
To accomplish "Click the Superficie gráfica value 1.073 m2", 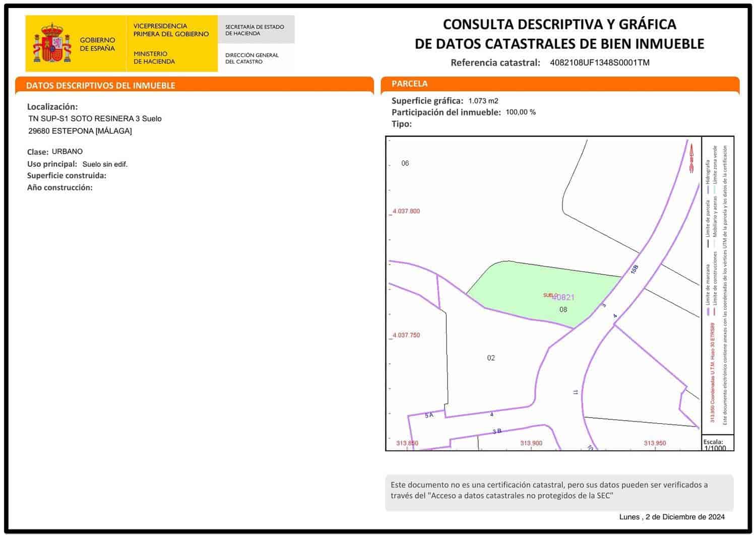I will pos(483,101).
